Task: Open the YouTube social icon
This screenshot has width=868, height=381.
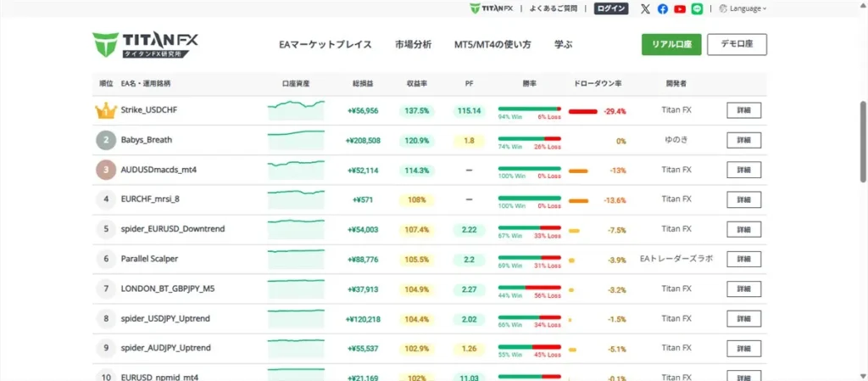Action: pos(680,8)
